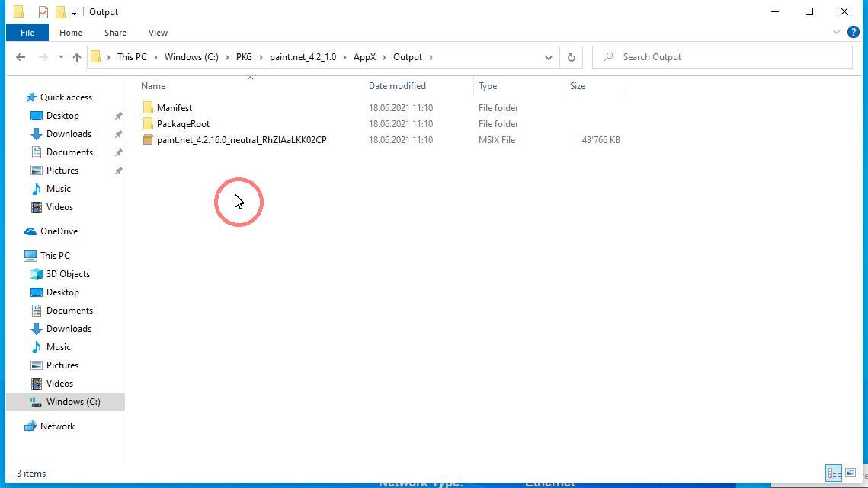Open the address bar history dropdown
The width and height of the screenshot is (868, 488).
click(x=548, y=57)
